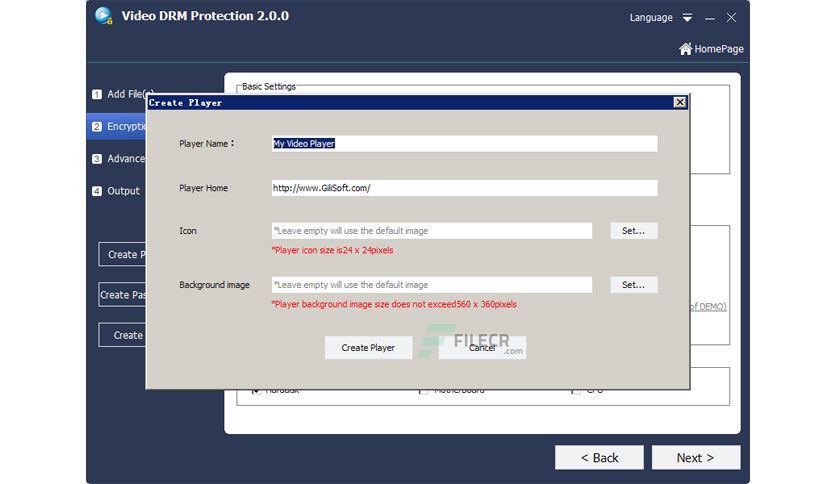Proceed with the Next button
The height and width of the screenshot is (484, 836).
[x=696, y=458]
